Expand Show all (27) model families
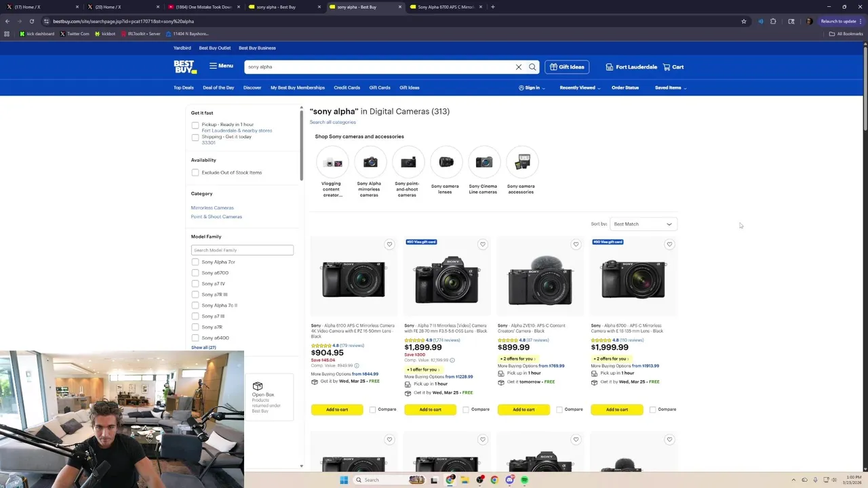This screenshot has height=488, width=868. 203,348
